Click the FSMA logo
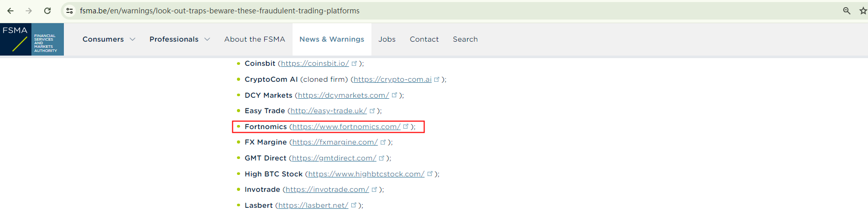This screenshot has width=868, height=214. (32, 39)
